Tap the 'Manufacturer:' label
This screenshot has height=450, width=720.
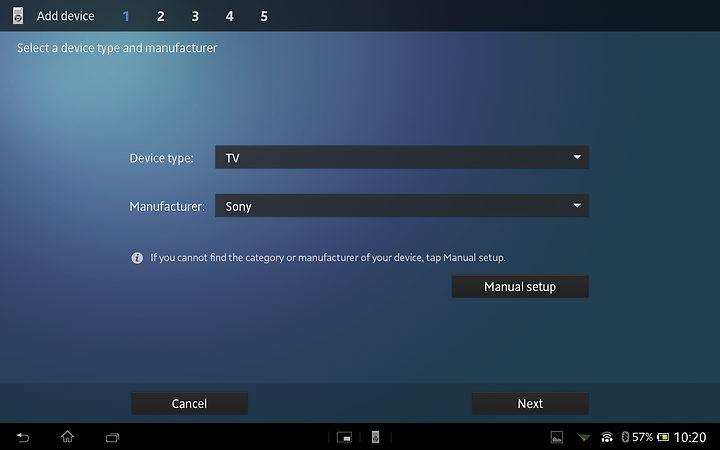(167, 207)
